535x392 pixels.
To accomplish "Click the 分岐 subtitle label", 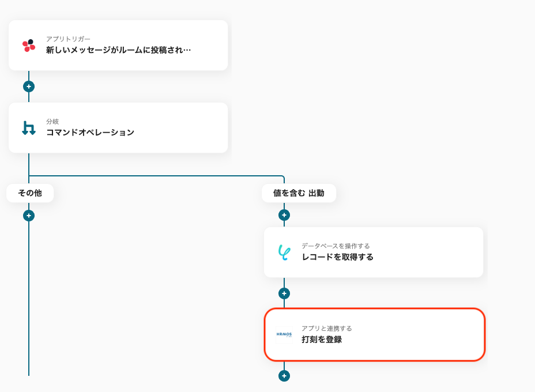I will [52, 122].
